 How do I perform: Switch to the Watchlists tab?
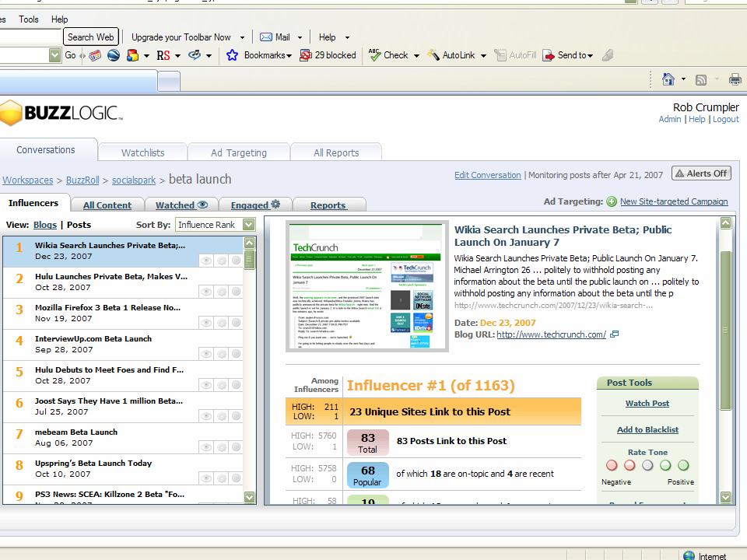click(x=142, y=152)
